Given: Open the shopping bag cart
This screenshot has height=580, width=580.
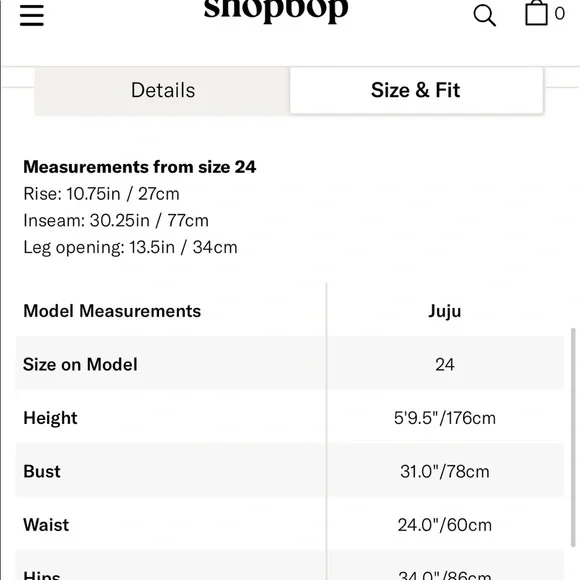Looking at the screenshot, I should click(536, 13).
